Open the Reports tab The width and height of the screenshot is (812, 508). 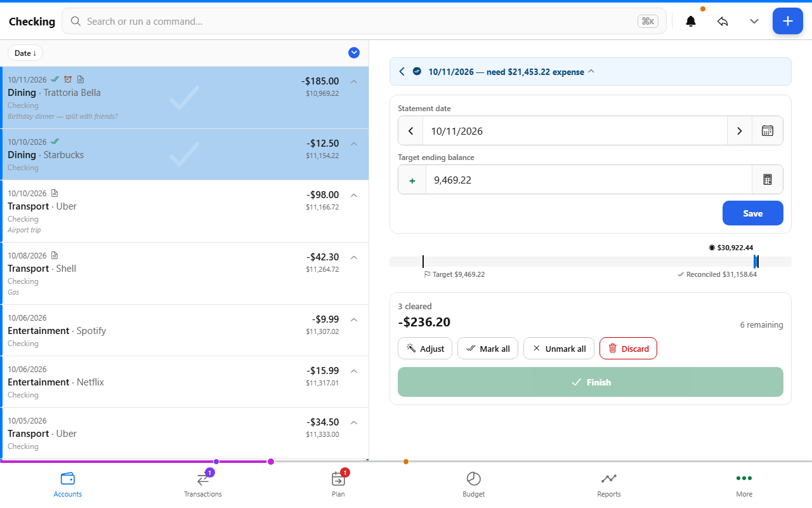click(609, 485)
